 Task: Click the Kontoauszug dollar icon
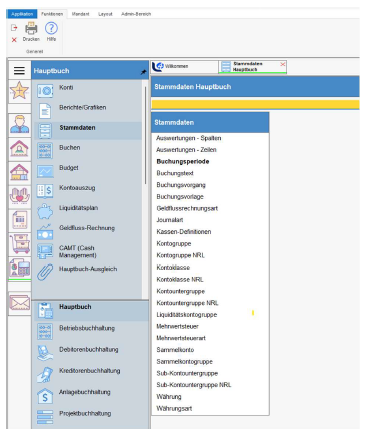click(45, 191)
